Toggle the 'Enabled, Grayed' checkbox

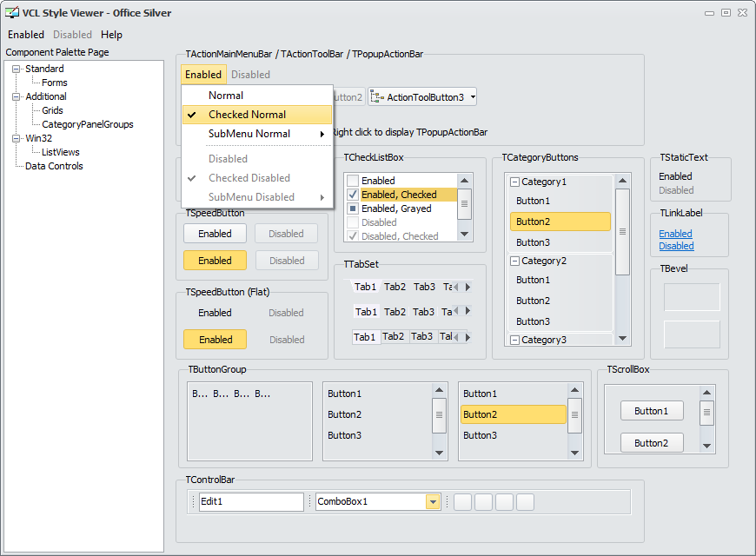pos(353,208)
